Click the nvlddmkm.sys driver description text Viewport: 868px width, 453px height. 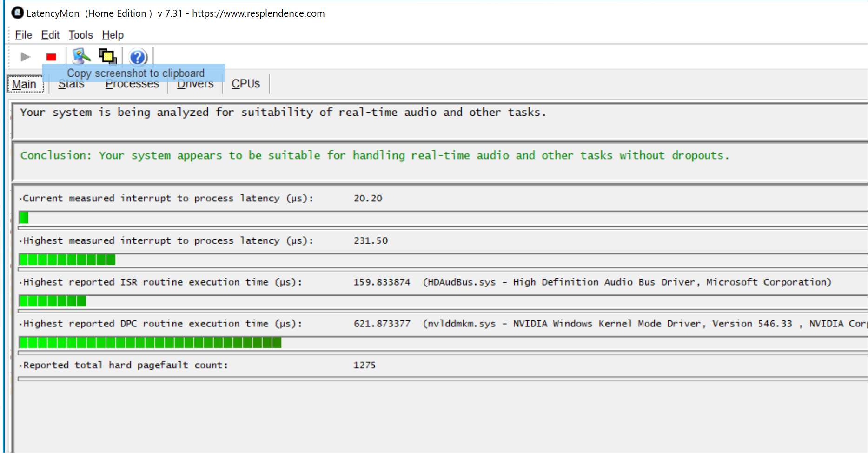[645, 323]
